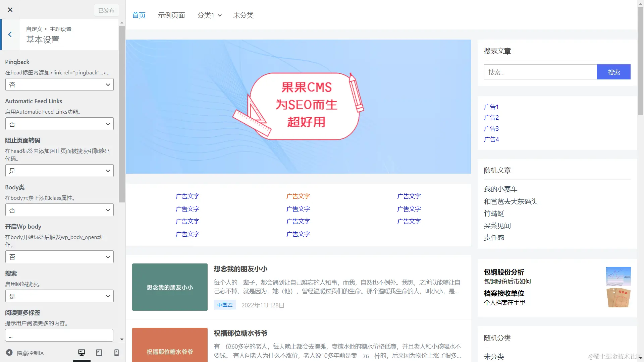This screenshot has height=362, width=644.
Task: Open the 阻止页面转码 dropdown
Action: tap(59, 171)
